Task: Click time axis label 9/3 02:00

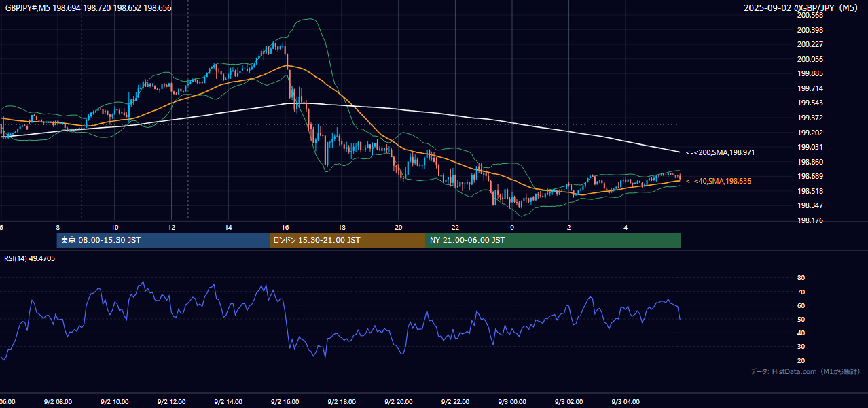Action: [x=569, y=401]
